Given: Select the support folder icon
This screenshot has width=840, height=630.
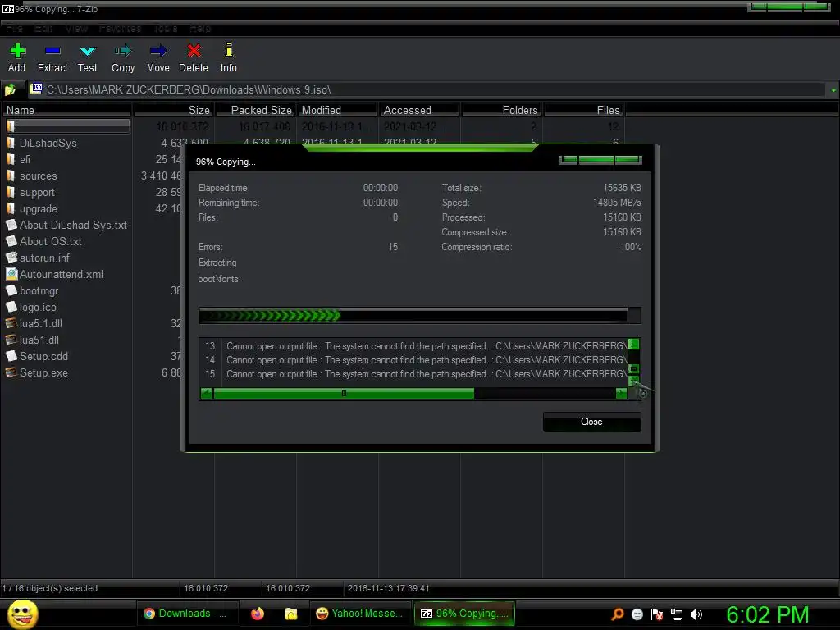Looking at the screenshot, I should [x=10, y=192].
